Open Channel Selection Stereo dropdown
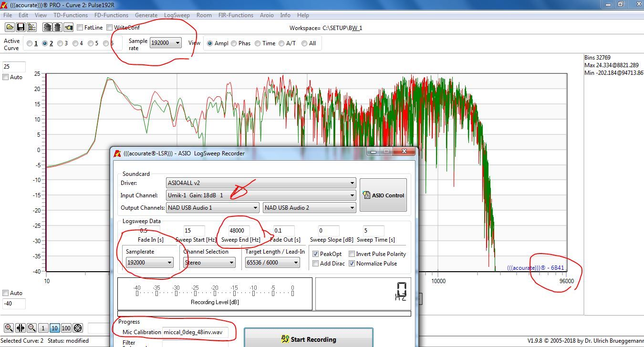 pyautogui.click(x=209, y=263)
